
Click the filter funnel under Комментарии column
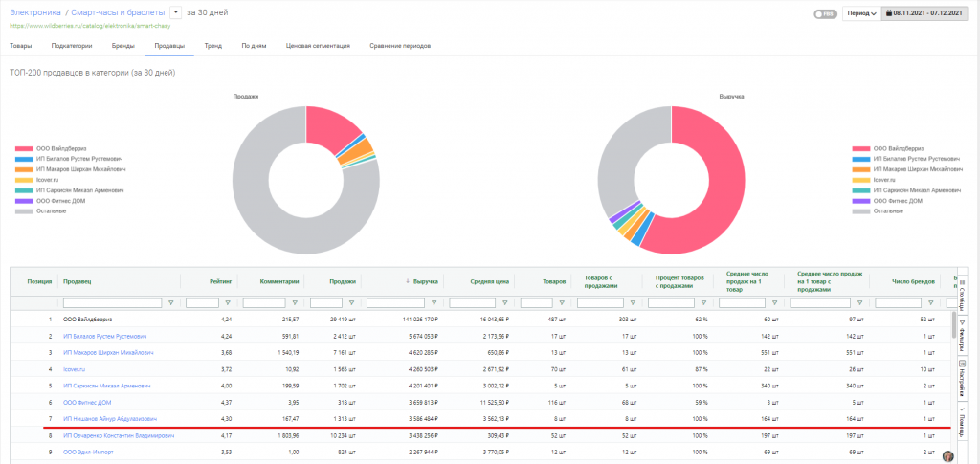(x=295, y=303)
